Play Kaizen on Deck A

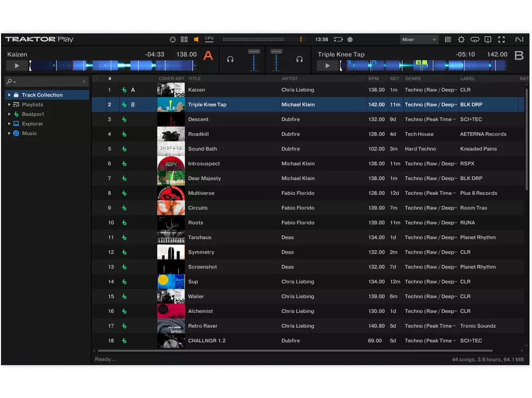[16, 65]
